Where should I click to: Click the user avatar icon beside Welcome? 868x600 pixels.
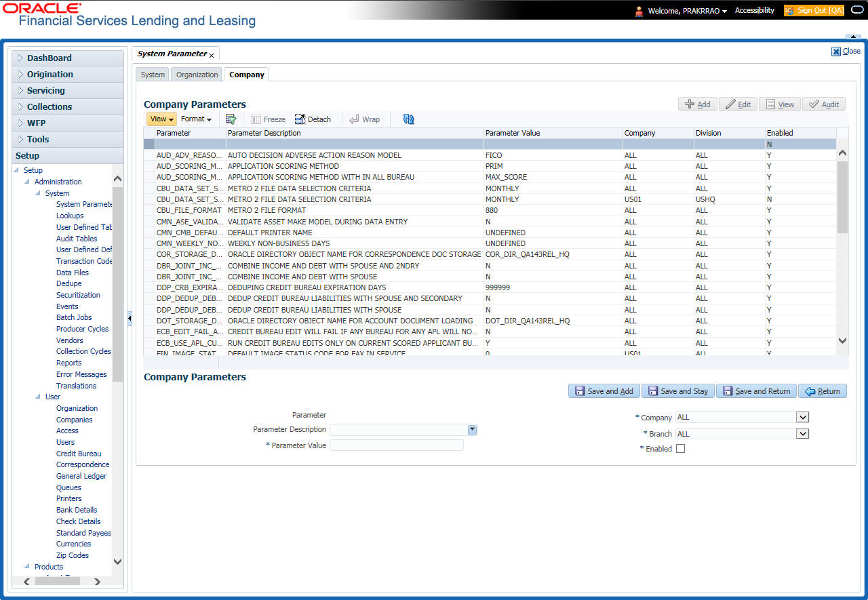(x=639, y=11)
